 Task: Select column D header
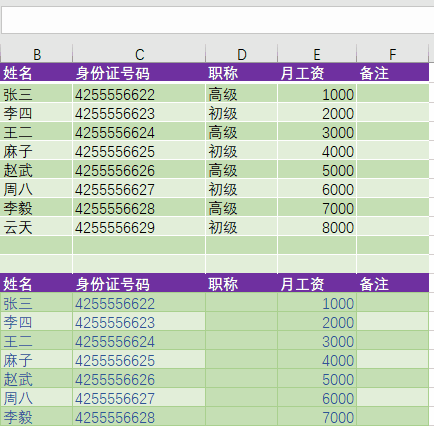pos(241,54)
